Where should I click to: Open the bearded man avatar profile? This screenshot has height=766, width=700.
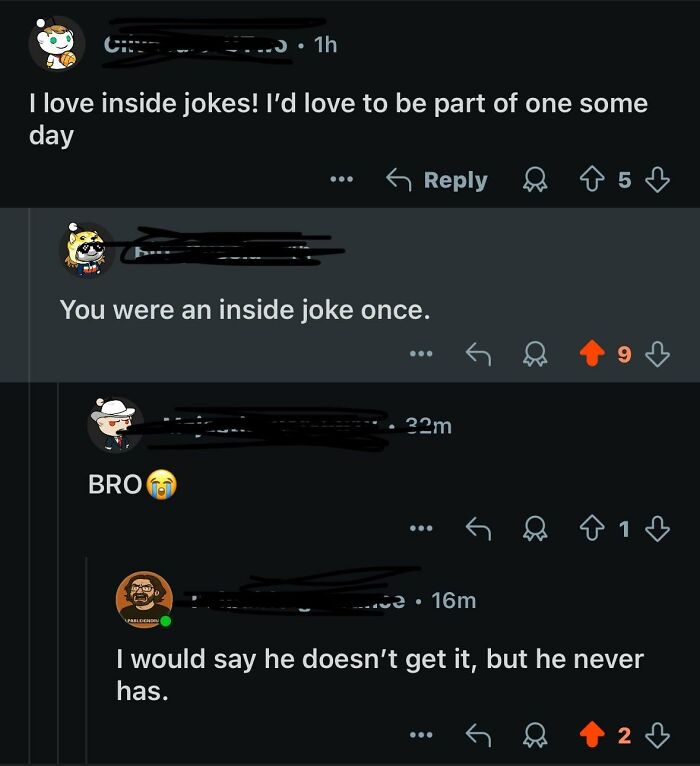(144, 599)
